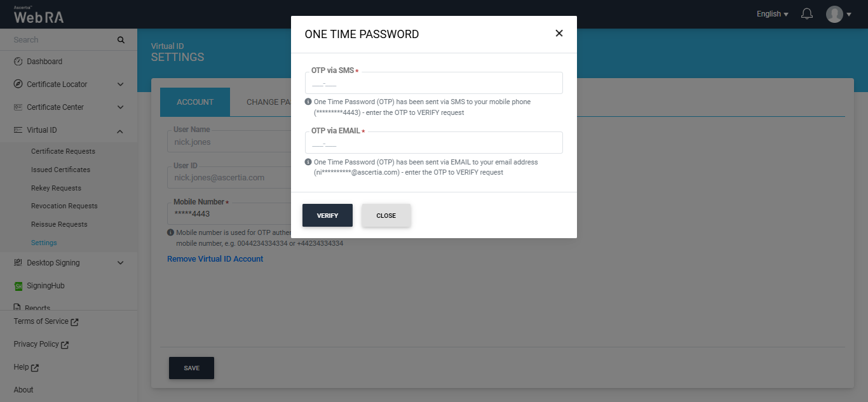Collapse the Virtual ID menu chevron
Viewport: 868px width, 402px height.
[121, 131]
